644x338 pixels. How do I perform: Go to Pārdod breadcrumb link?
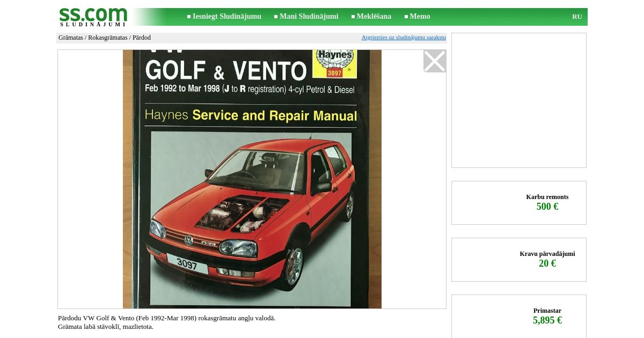click(142, 38)
